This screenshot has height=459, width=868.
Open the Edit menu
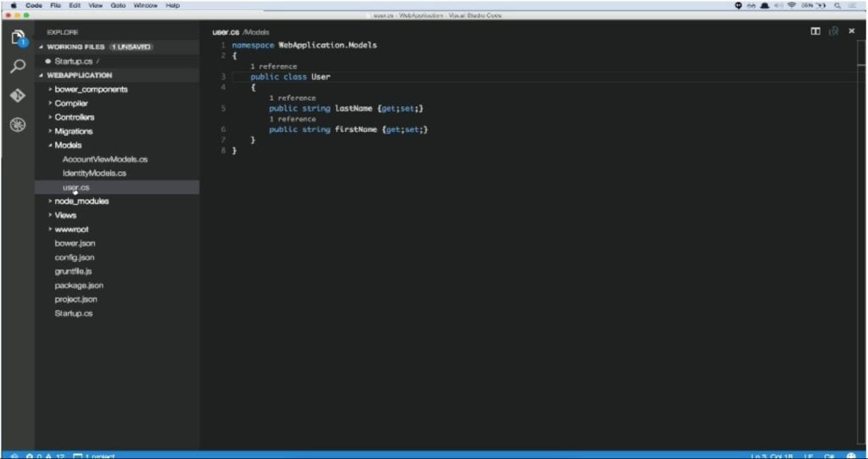click(75, 5)
